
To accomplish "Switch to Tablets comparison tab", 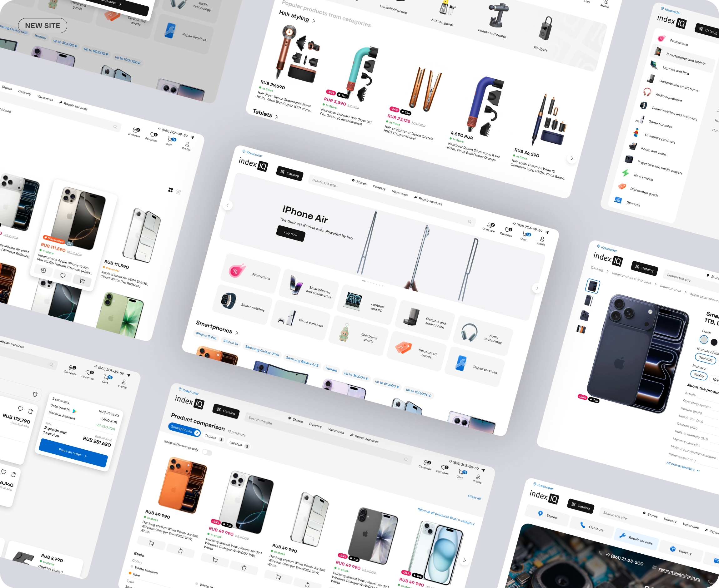I will pos(214,437).
